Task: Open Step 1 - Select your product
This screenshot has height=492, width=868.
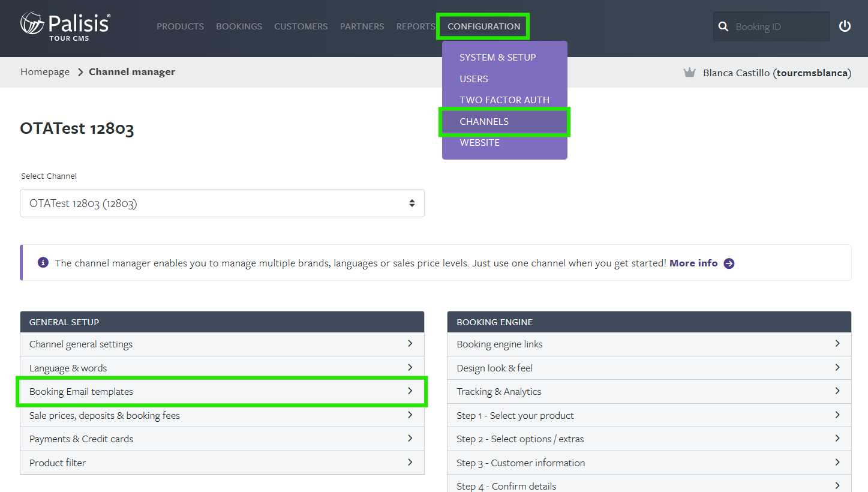Action: point(649,415)
